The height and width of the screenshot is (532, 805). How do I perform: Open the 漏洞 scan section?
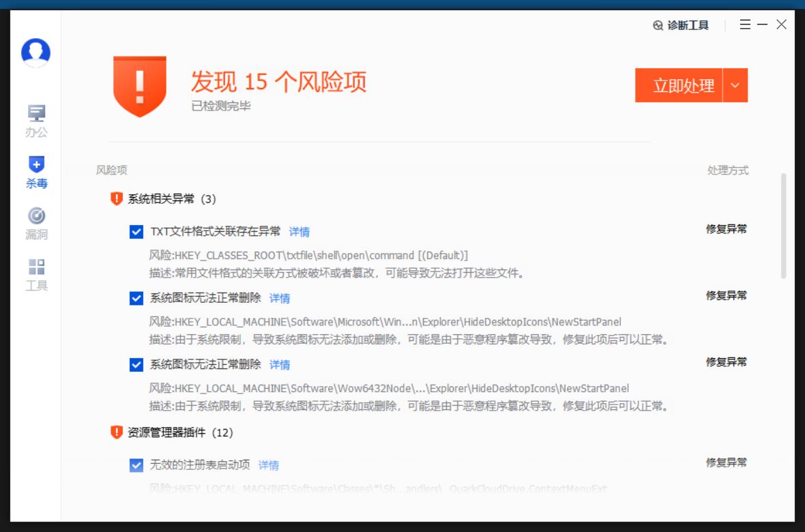pyautogui.click(x=36, y=224)
